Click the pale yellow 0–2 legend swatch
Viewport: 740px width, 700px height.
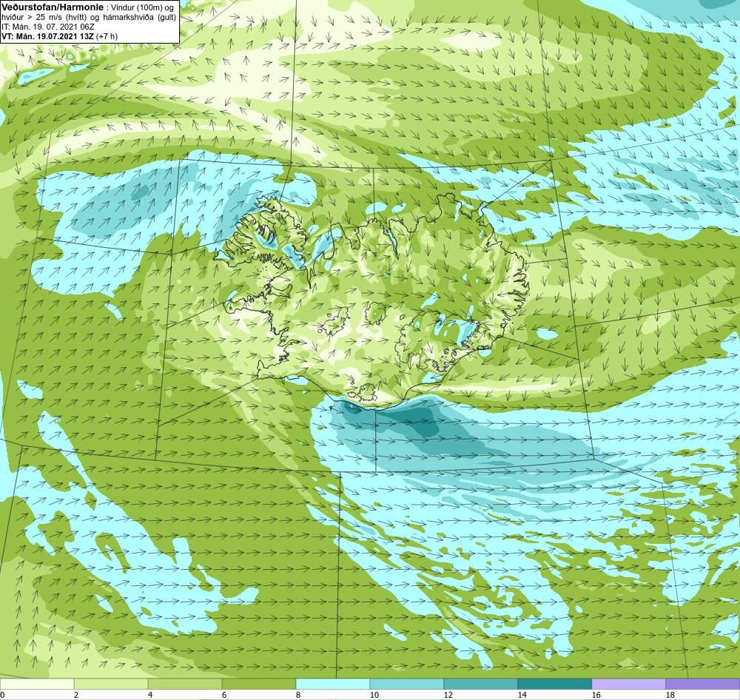pyautogui.click(x=37, y=684)
